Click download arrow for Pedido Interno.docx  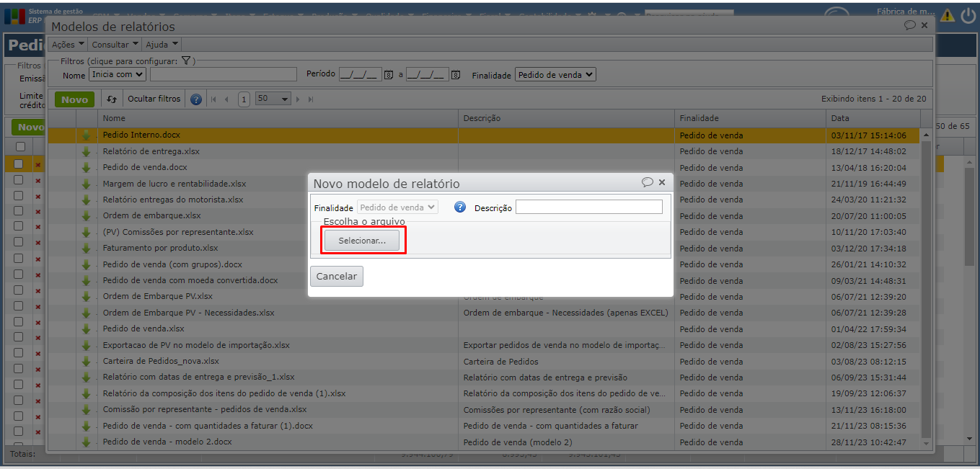coord(87,135)
